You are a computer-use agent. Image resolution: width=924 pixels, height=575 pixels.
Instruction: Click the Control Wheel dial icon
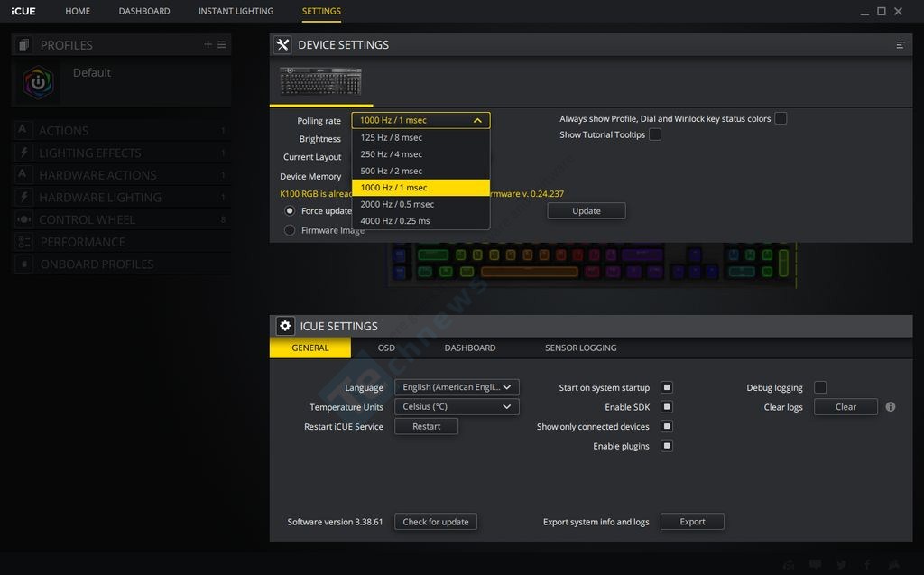click(23, 219)
